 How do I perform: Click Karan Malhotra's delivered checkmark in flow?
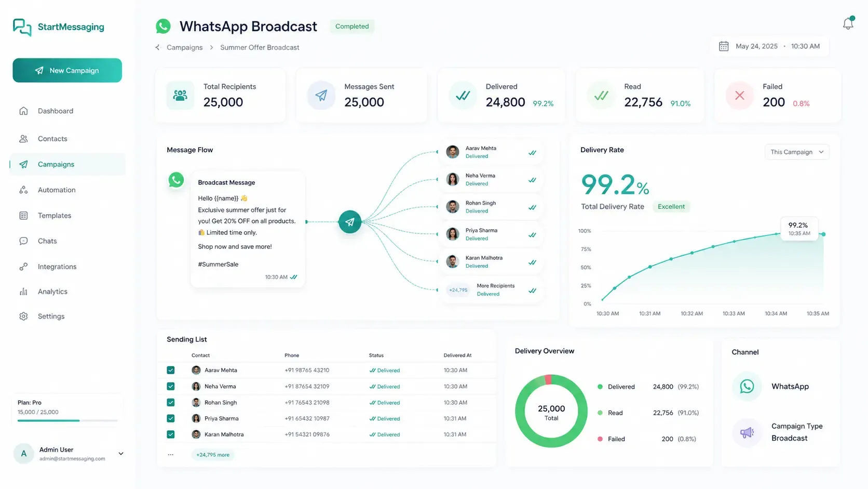[x=532, y=262]
